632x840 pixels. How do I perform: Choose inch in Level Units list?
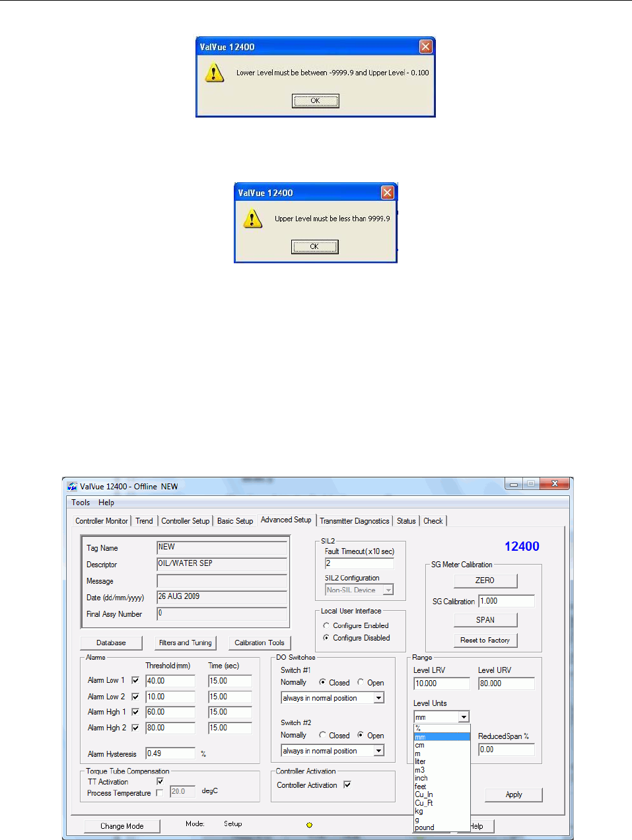tap(442, 778)
